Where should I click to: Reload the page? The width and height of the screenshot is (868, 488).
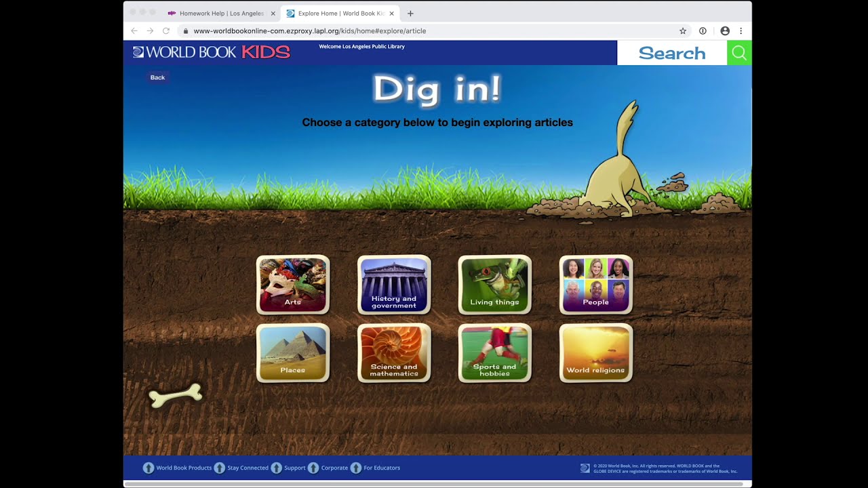point(166,30)
